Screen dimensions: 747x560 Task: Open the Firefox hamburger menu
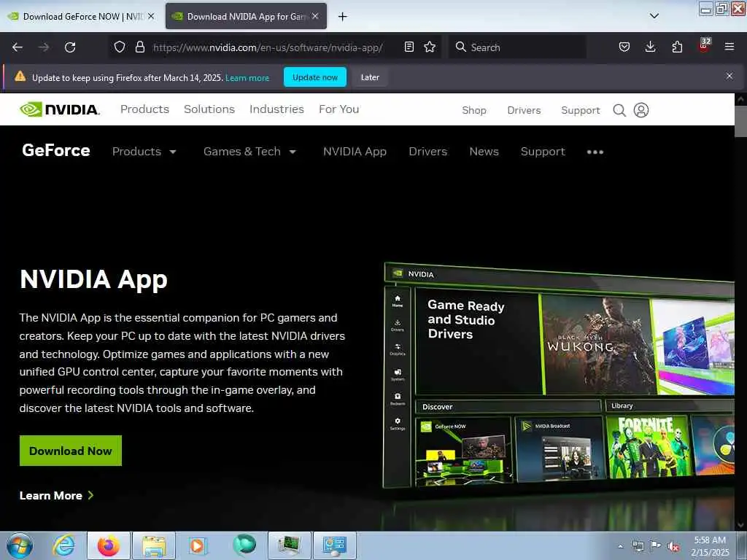[x=729, y=47]
